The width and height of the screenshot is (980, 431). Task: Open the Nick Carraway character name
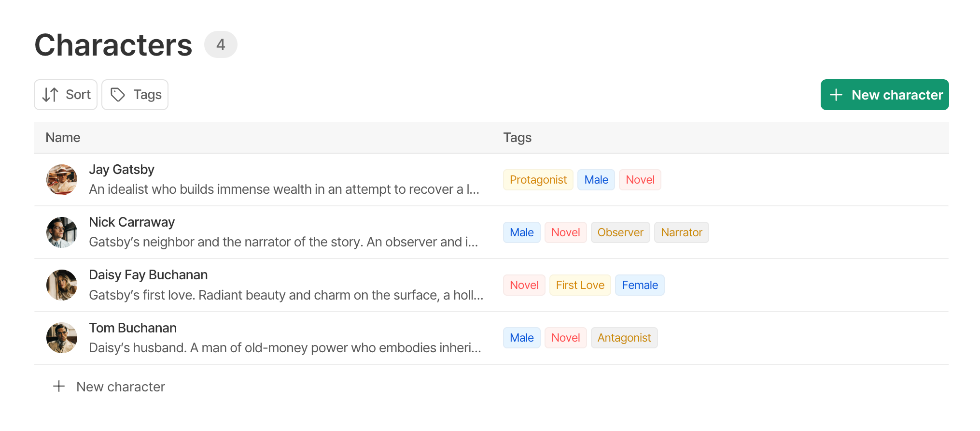point(132,222)
